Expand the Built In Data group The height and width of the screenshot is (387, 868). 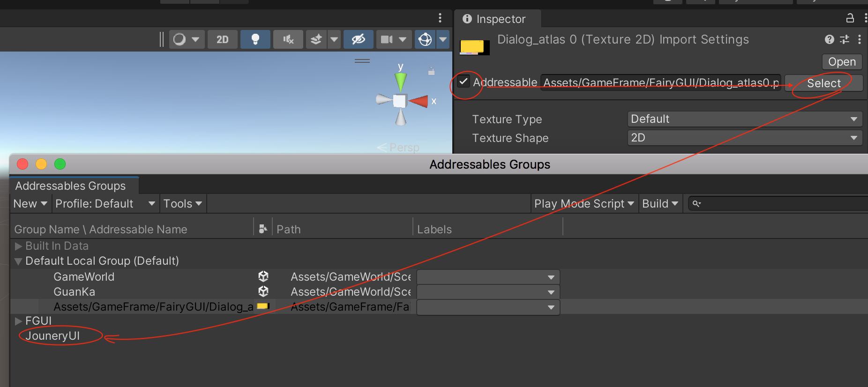coord(18,246)
